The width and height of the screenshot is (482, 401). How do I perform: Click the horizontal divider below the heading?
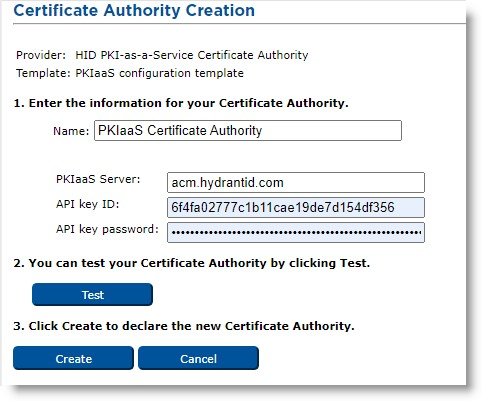(x=239, y=24)
